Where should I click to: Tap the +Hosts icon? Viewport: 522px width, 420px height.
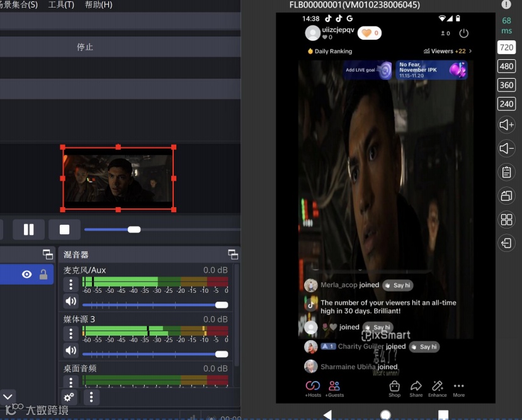[313, 389]
